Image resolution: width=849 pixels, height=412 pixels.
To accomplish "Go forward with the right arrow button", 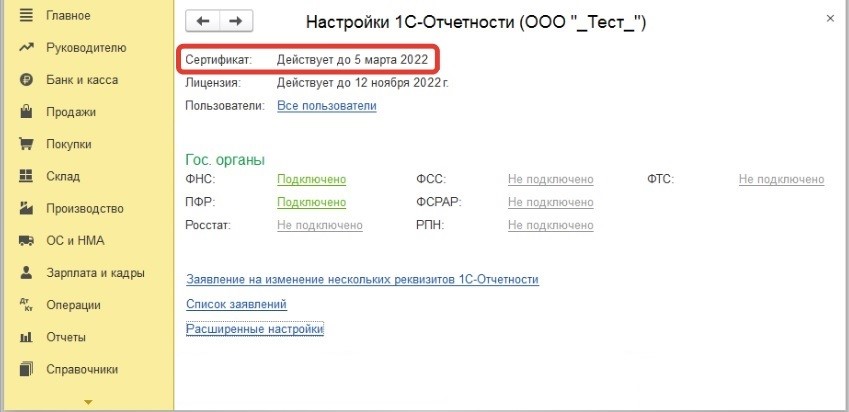I will pyautogui.click(x=236, y=21).
